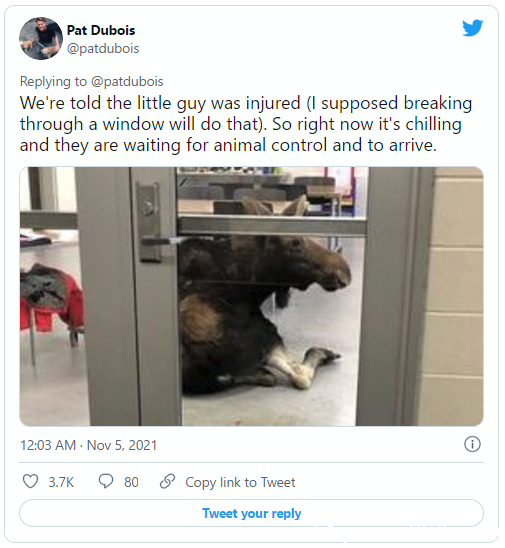View the 80 replies count
This screenshot has height=548, width=505.
pyautogui.click(x=131, y=482)
